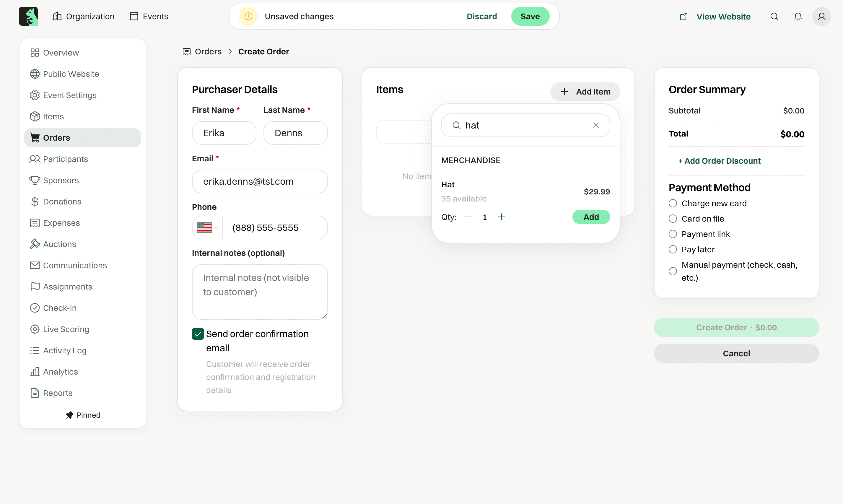Screen dimensions: 843x504
Task: Select Pay later option
Action: click(673, 250)
